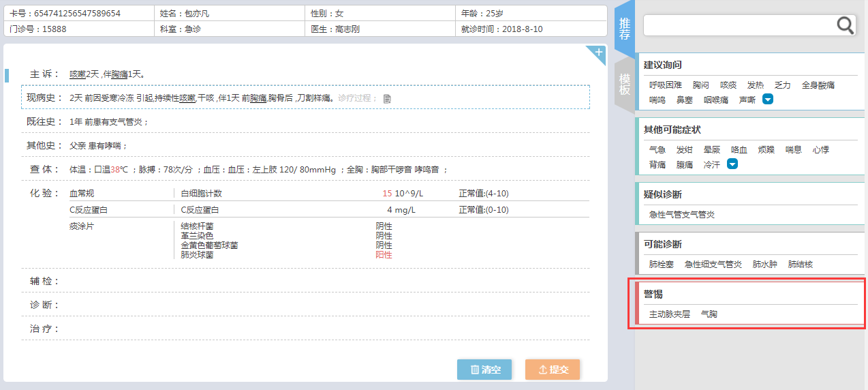This screenshot has height=390, width=868.
Task: Select the 呼吸困难 symptom tag
Action: pyautogui.click(x=666, y=85)
